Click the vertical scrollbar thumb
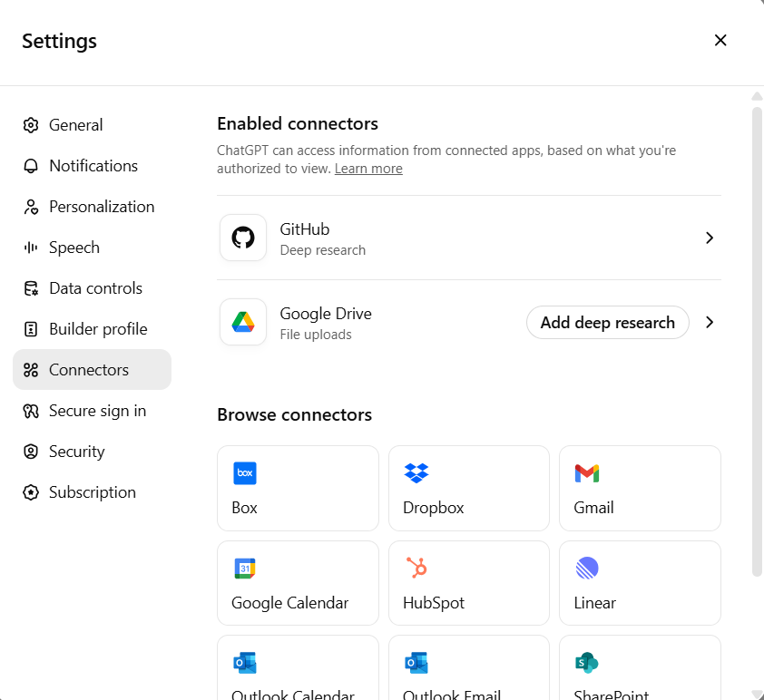Image resolution: width=764 pixels, height=700 pixels. pos(757,342)
